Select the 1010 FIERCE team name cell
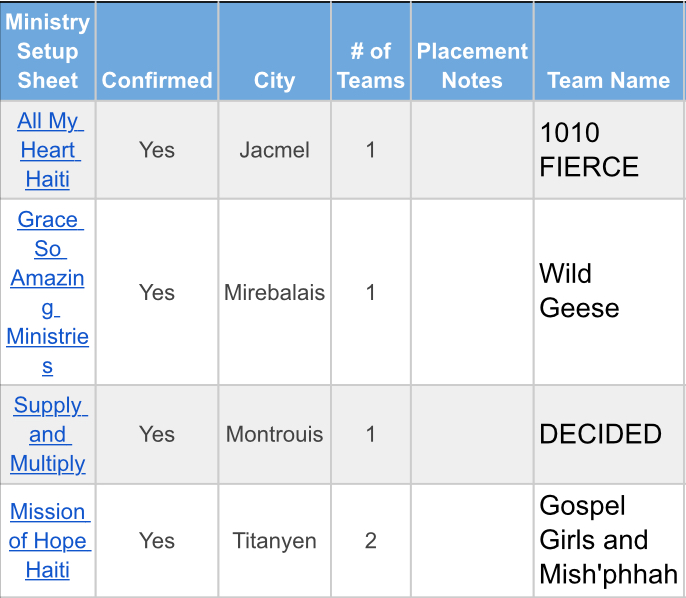This screenshot has height=598, width=686. [608, 150]
